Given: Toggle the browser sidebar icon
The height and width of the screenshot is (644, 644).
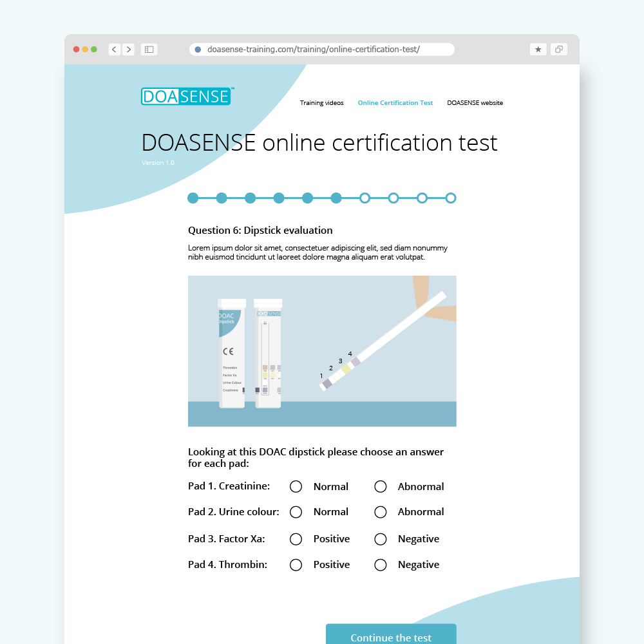Looking at the screenshot, I should point(149,50).
